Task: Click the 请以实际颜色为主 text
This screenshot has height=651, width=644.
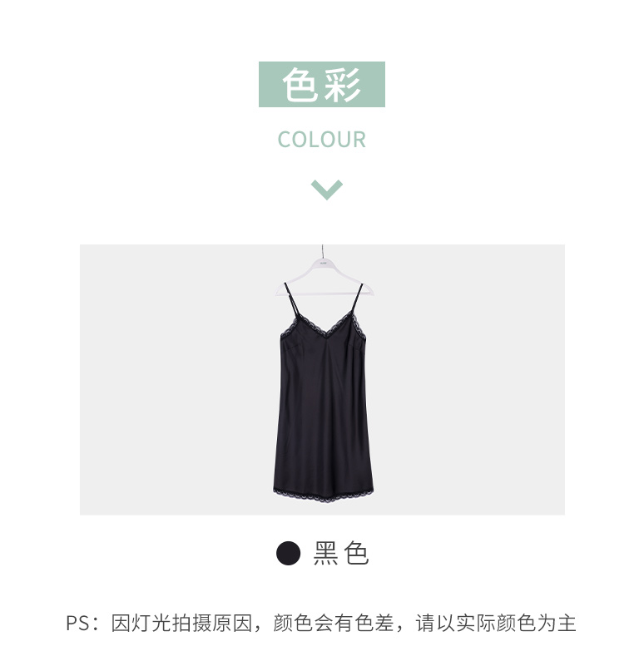Action: 496,624
